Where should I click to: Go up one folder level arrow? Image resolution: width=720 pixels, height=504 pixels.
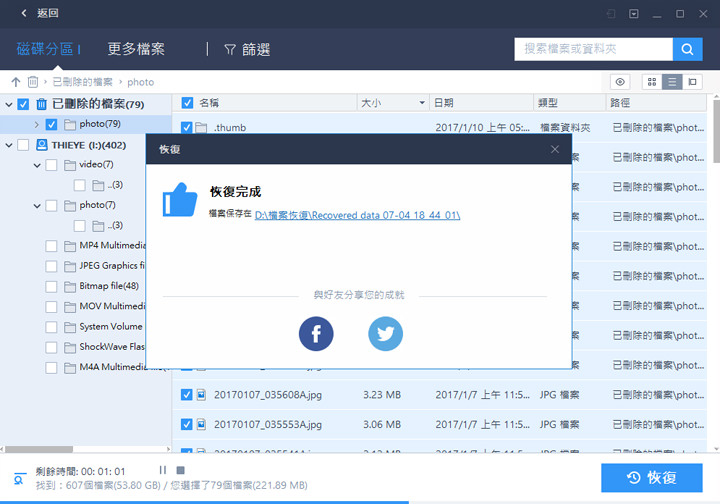pos(15,82)
